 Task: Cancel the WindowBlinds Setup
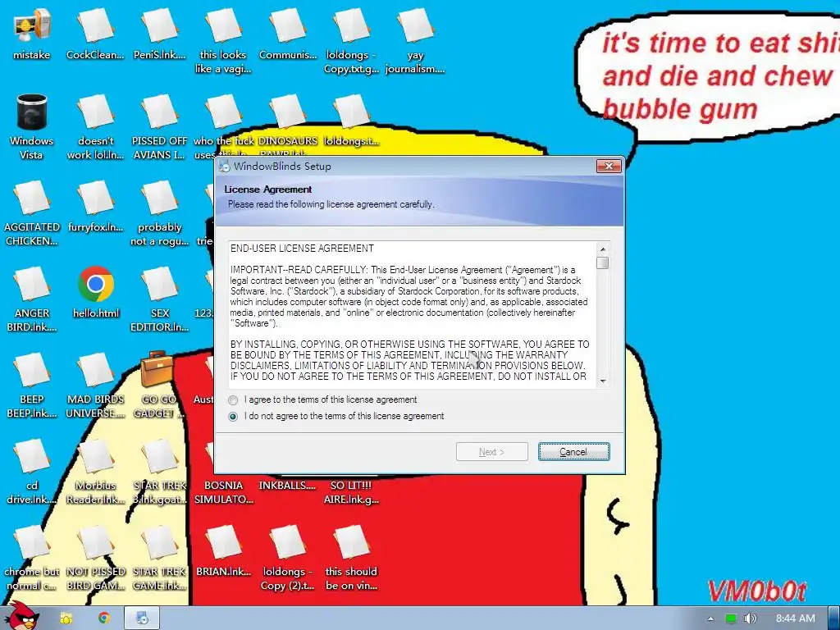[x=573, y=452]
